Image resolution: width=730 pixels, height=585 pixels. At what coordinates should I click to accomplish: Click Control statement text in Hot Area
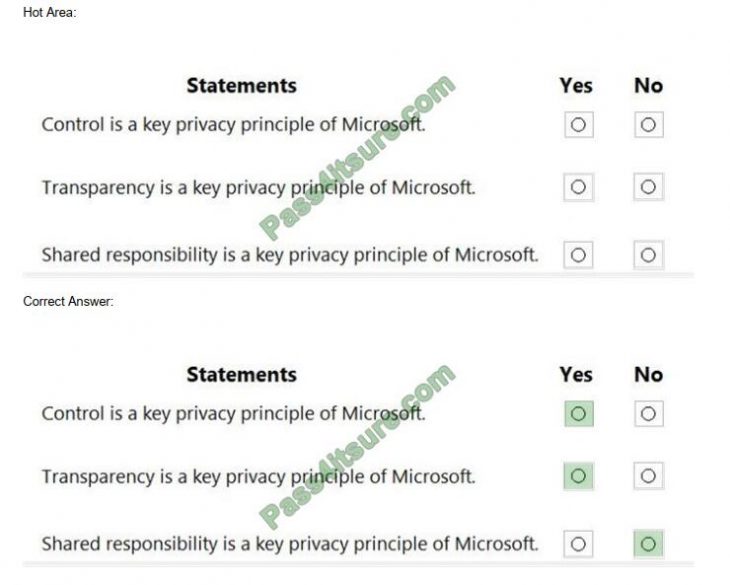[233, 125]
